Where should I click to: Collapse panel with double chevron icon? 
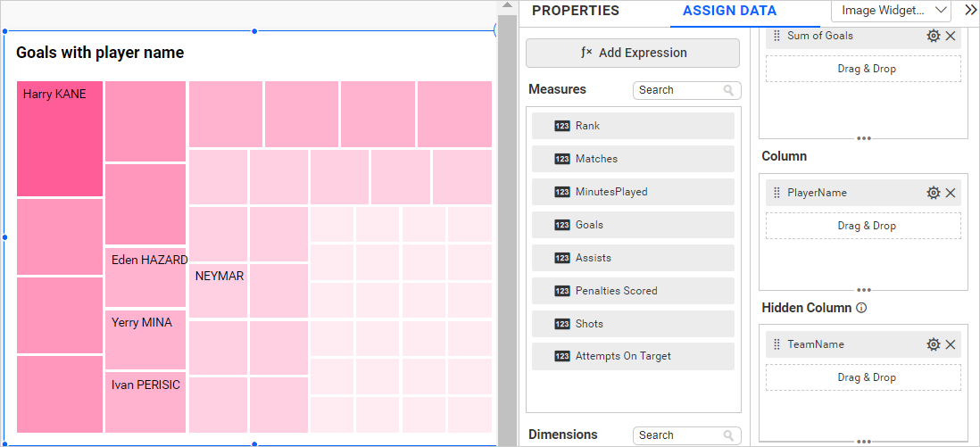(971, 11)
